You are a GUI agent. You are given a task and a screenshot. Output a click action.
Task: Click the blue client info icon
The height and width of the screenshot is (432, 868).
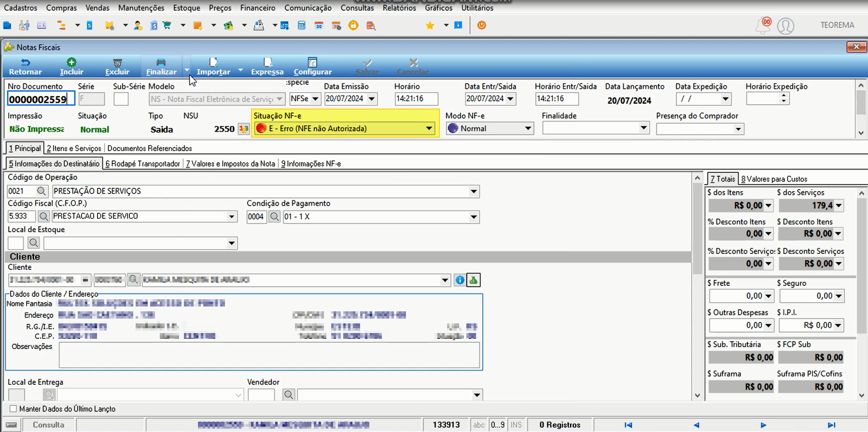460,280
